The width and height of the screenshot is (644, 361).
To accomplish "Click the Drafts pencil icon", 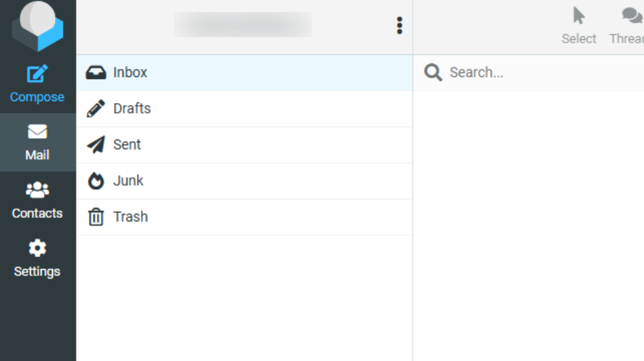I will pyautogui.click(x=96, y=109).
